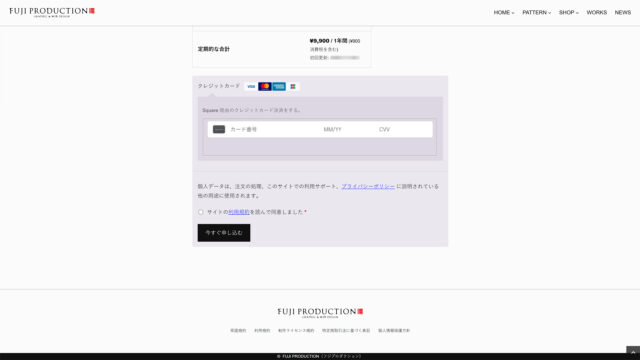Select the クレジットカード payment method label
The image size is (640, 360).
click(219, 86)
